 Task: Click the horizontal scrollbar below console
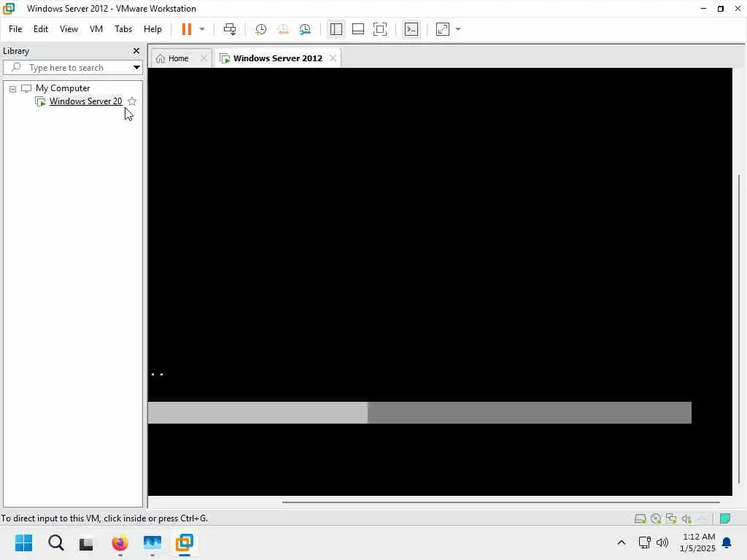pos(500,502)
